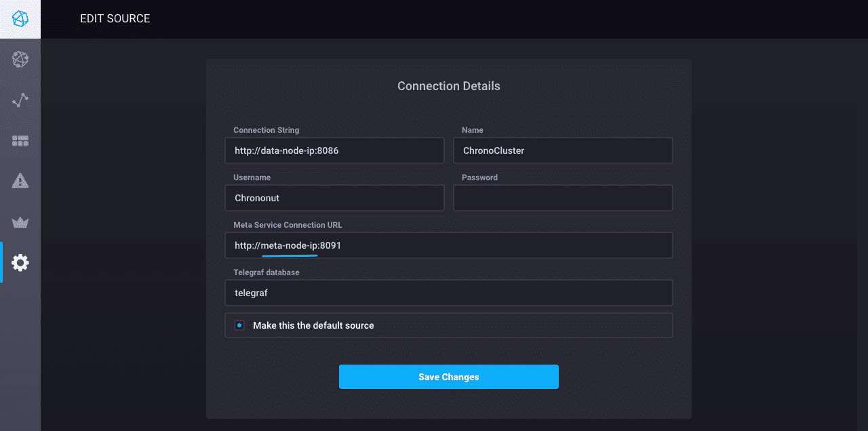Click the Username field with Chrononut
This screenshot has height=431, width=868.
[334, 198]
